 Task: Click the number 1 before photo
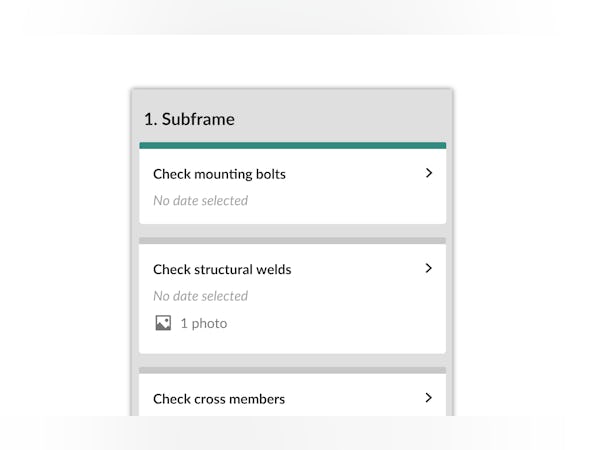tap(184, 323)
